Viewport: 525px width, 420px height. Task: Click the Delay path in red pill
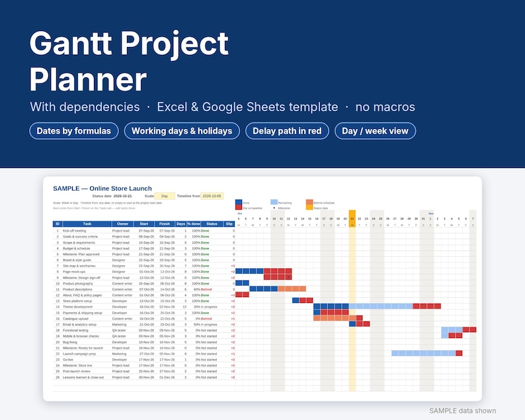click(287, 131)
